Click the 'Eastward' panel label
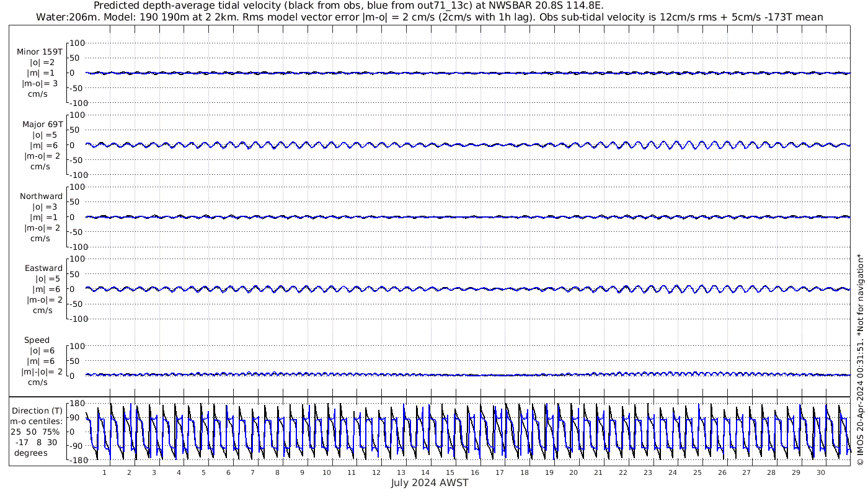This screenshot has height=496, width=868. [43, 268]
